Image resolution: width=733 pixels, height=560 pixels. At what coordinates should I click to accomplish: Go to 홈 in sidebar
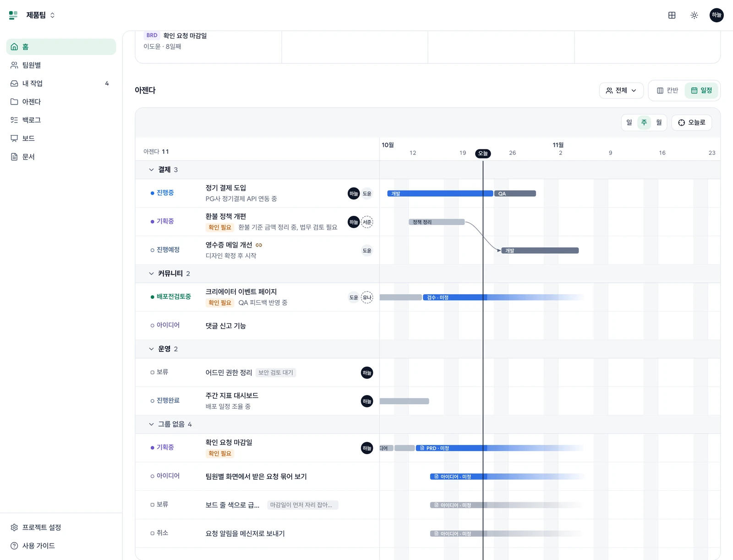pyautogui.click(x=61, y=47)
